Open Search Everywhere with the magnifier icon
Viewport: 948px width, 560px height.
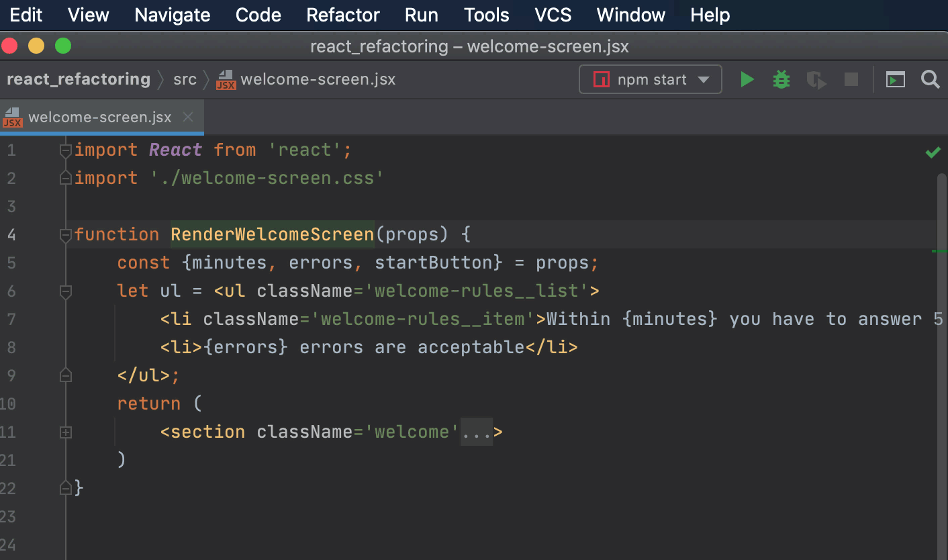[x=931, y=79]
